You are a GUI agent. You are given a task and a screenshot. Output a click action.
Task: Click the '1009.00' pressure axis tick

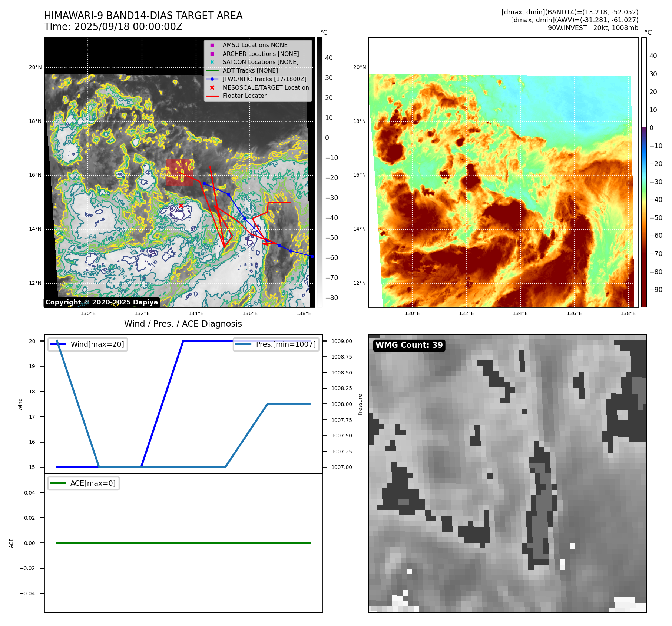[x=342, y=341]
